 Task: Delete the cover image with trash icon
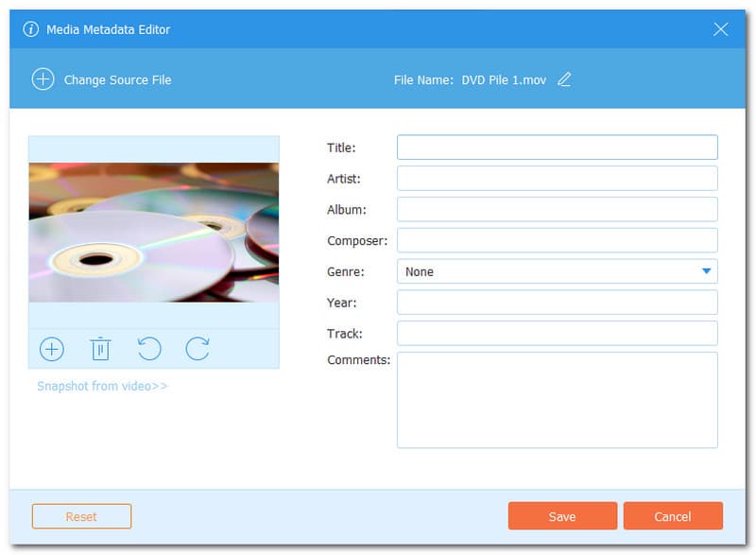click(100, 349)
